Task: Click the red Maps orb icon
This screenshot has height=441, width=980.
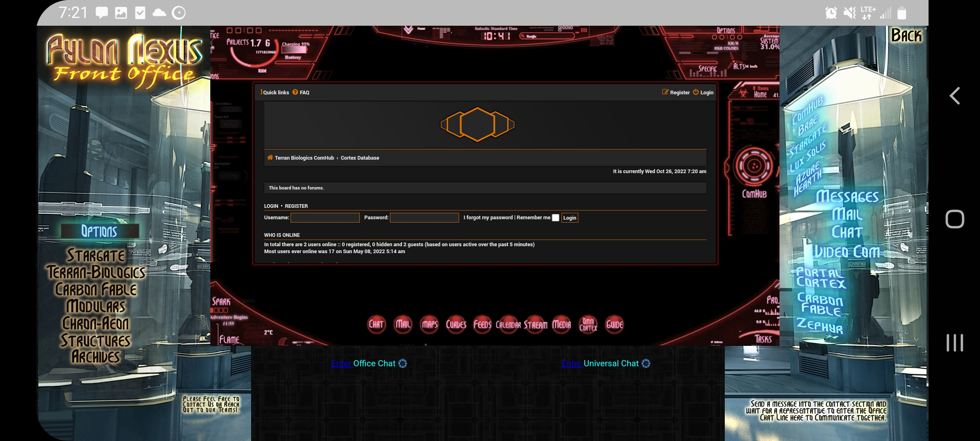Action: tap(429, 325)
